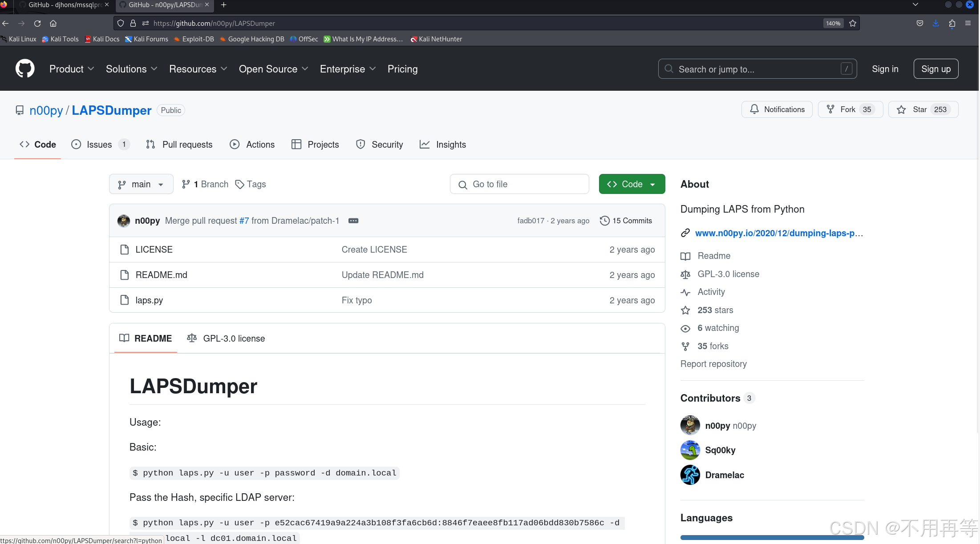Reload page with browser refresh icon
The image size is (980, 544).
pyautogui.click(x=37, y=24)
